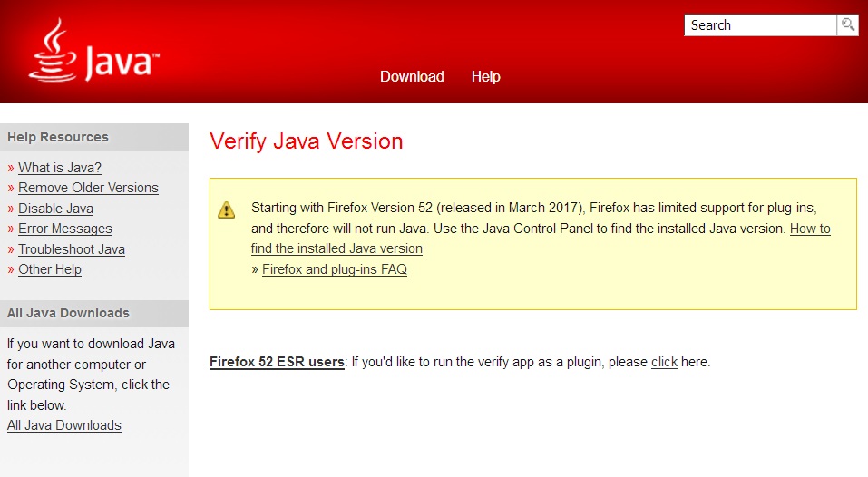Focus the Search input field

[x=760, y=24]
